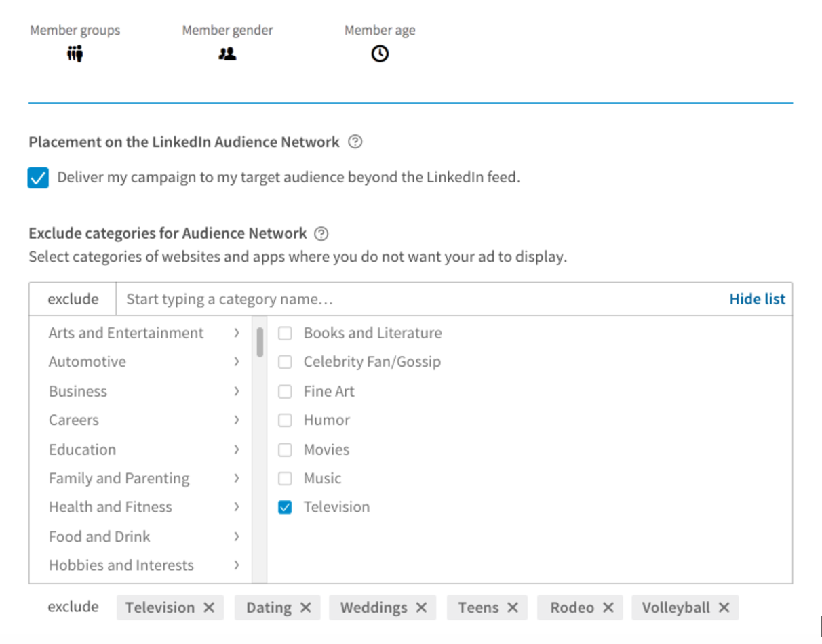Remove the Dating exclusion tag

(x=306, y=608)
